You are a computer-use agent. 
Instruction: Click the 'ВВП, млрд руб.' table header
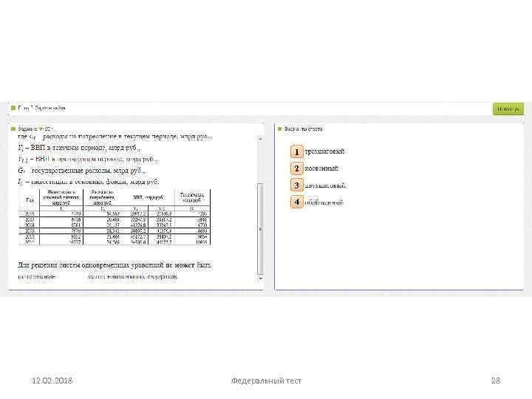tap(148, 197)
